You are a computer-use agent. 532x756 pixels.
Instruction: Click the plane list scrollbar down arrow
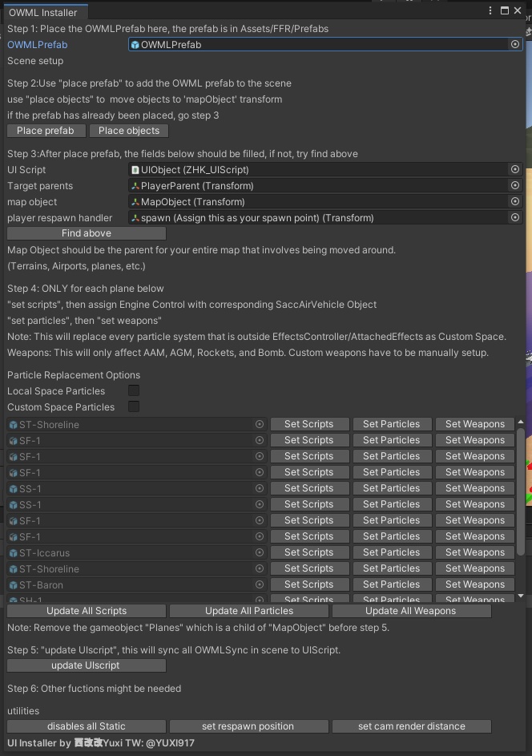(521, 596)
